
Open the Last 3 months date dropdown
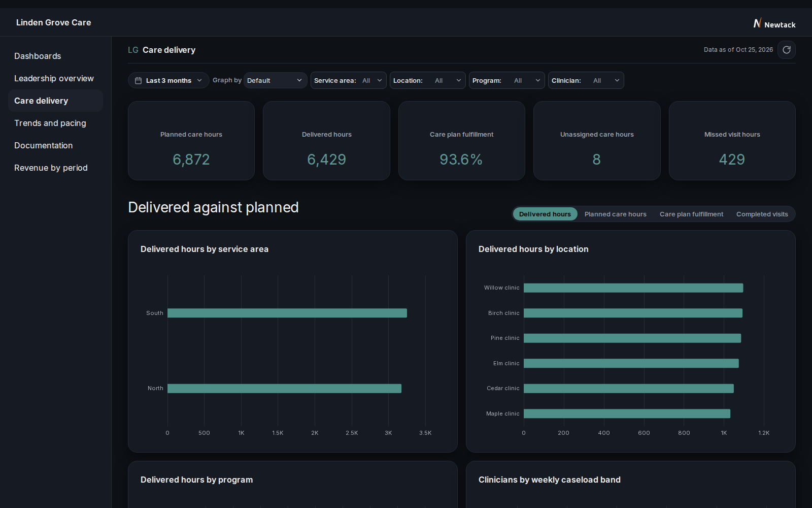[x=168, y=80]
